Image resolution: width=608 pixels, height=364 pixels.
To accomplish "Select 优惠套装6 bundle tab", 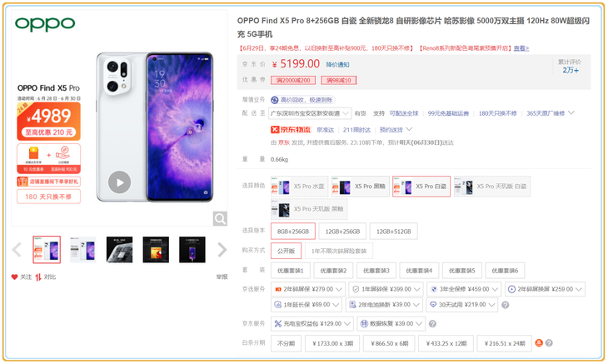I will (505, 271).
